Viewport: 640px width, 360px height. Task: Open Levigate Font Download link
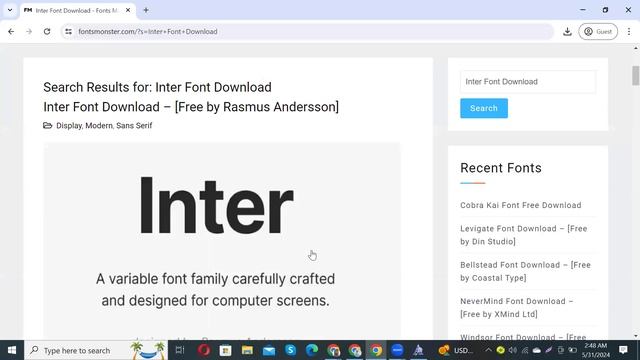(524, 235)
